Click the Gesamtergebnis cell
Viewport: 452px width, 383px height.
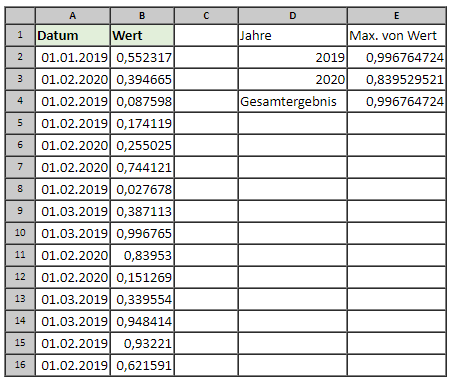point(293,101)
